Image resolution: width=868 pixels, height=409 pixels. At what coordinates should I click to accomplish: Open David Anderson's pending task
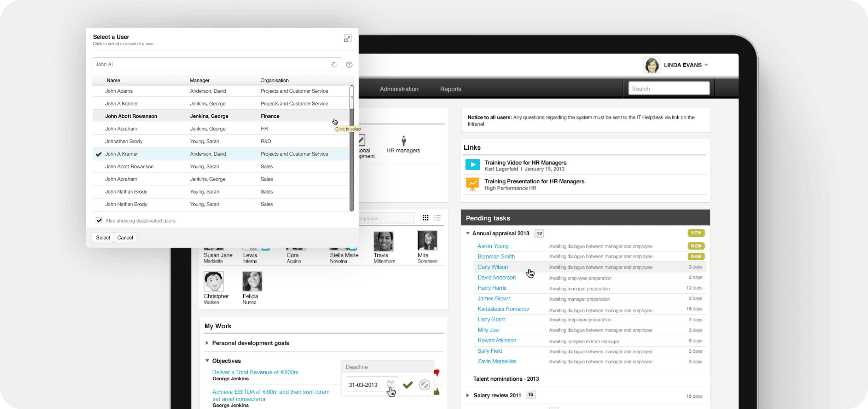pyautogui.click(x=497, y=277)
